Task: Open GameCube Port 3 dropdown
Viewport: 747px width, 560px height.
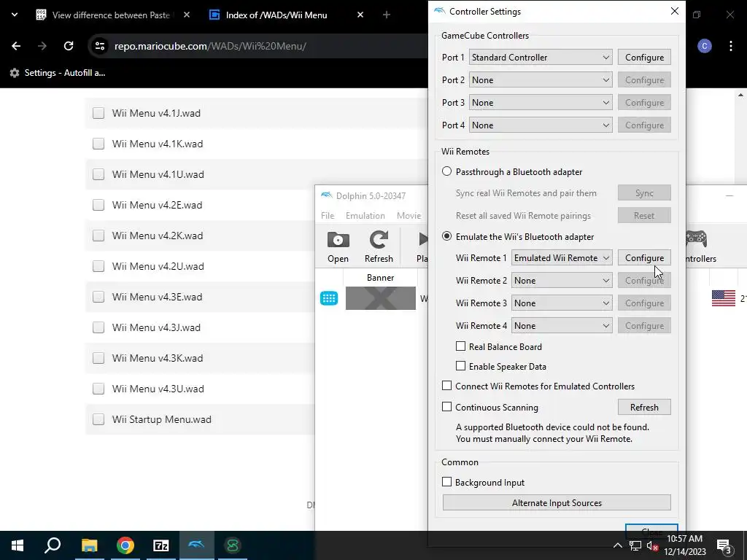Action: [x=541, y=102]
